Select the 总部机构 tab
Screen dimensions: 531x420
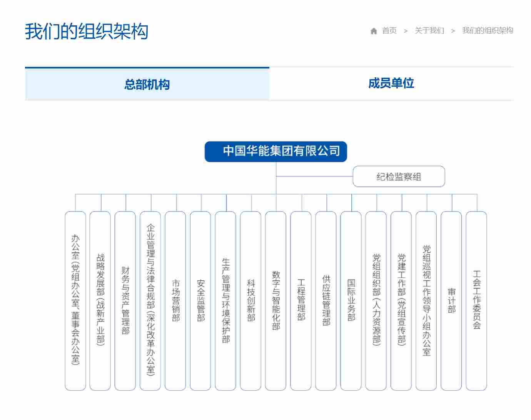[147, 84]
